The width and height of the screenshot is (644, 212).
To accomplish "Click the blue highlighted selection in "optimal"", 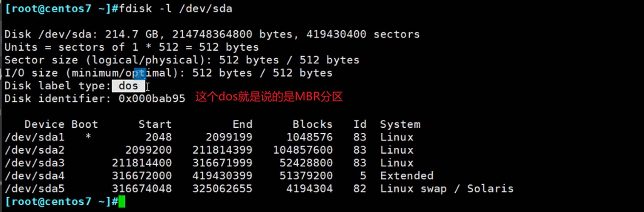I will 140,73.
